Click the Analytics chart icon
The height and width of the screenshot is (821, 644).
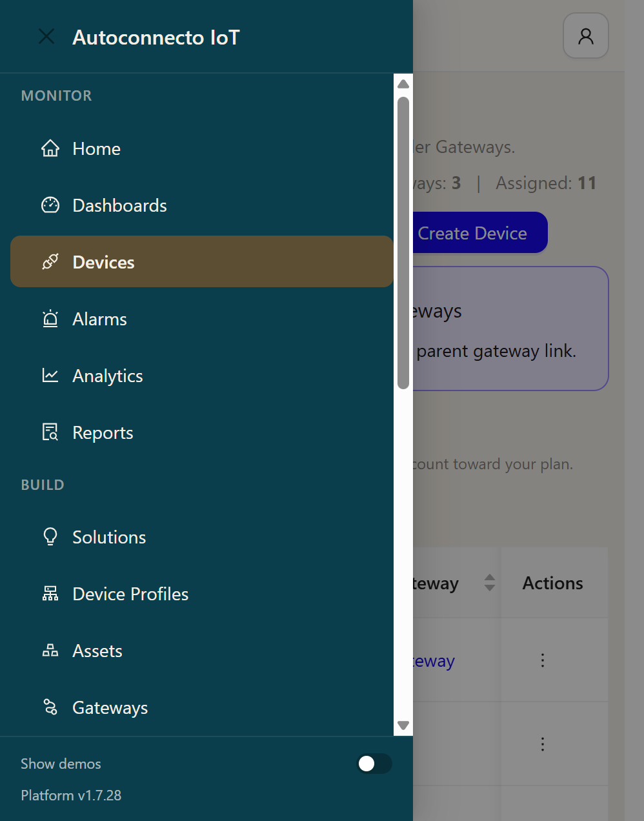[x=50, y=376]
